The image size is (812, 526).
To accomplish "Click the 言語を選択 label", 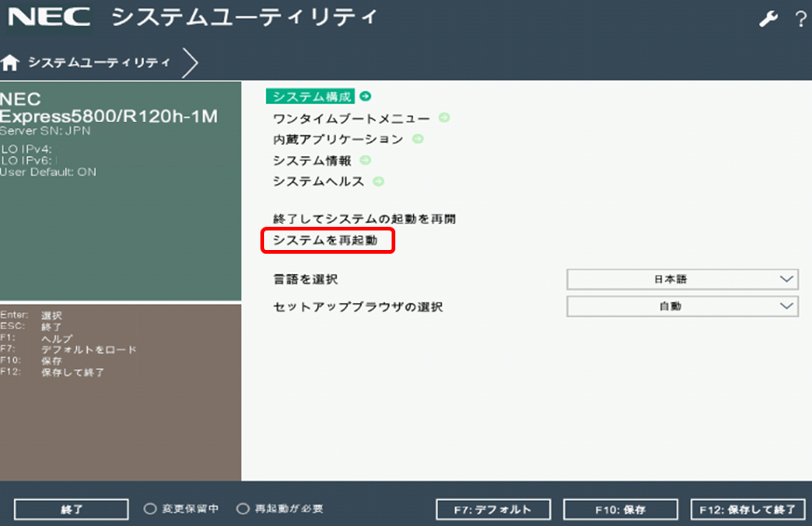I will pos(305,280).
